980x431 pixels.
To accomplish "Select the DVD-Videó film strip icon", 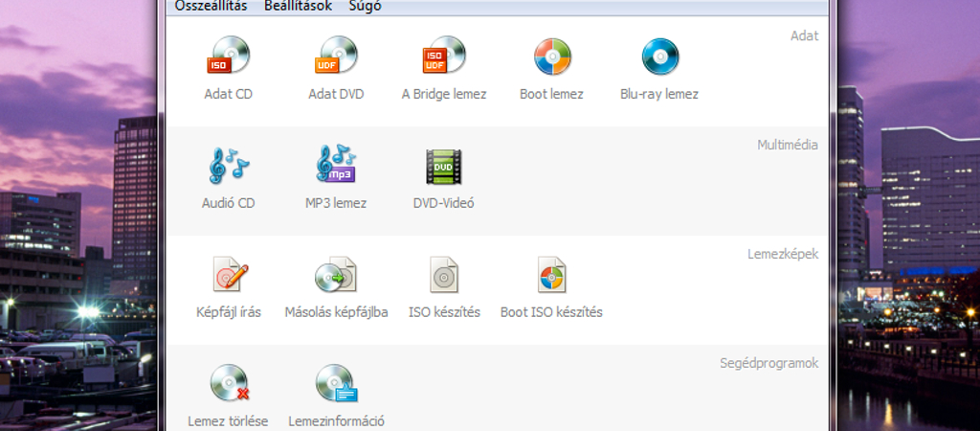I will (x=444, y=167).
